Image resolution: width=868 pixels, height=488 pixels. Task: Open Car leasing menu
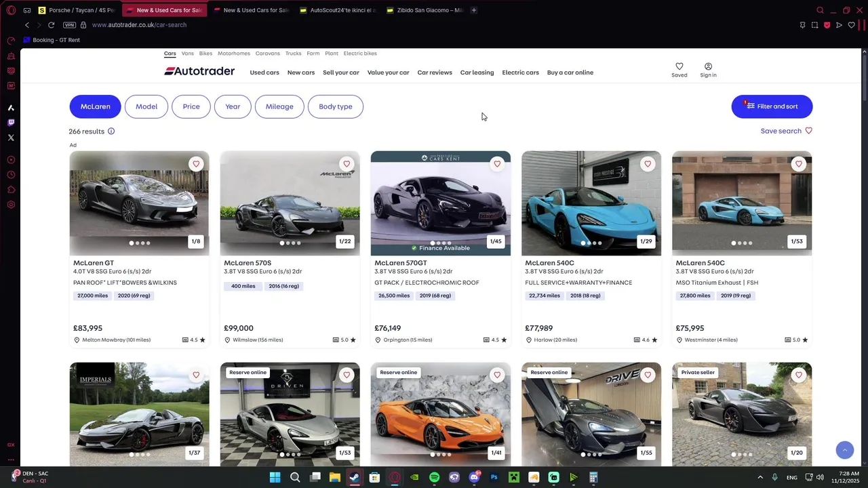click(x=477, y=73)
